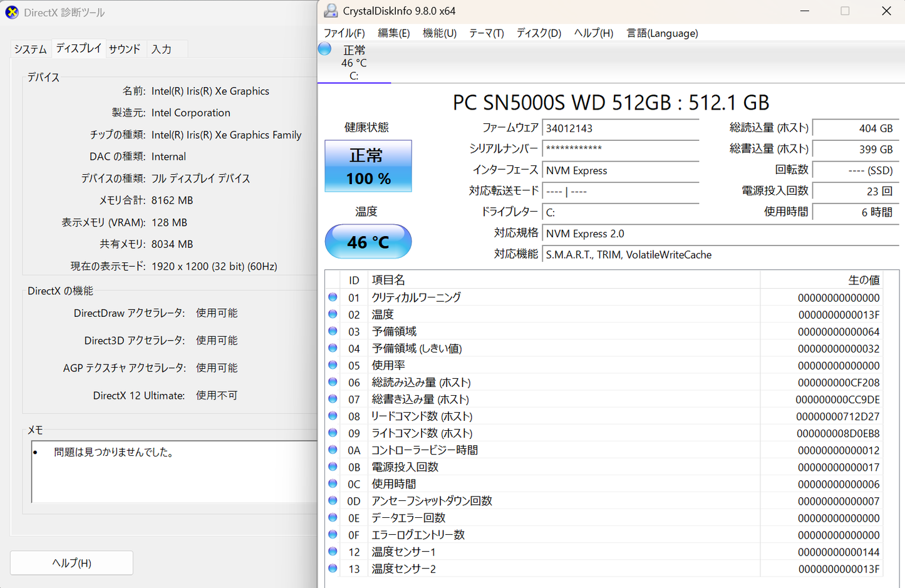Click raw value 00000000000144
The width and height of the screenshot is (905, 588).
[x=839, y=552]
